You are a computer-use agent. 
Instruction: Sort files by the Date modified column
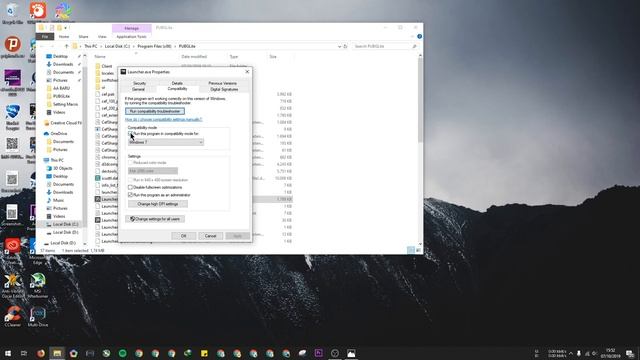pos(194,57)
